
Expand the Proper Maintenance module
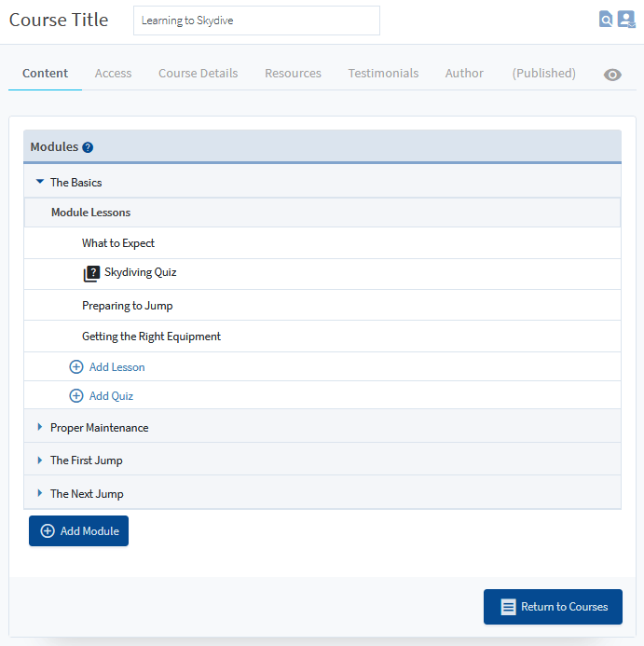(x=40, y=427)
